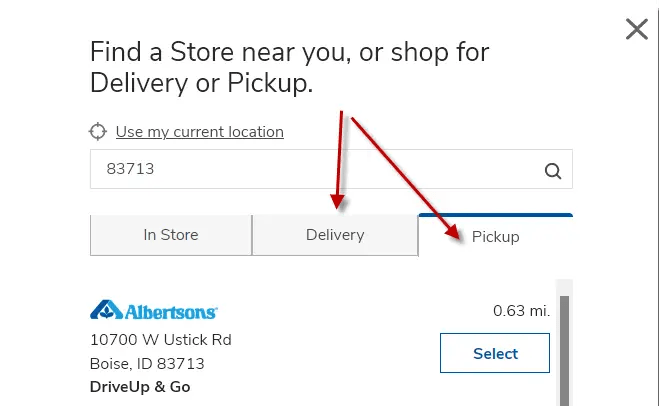Open the Use my current location link

200,132
